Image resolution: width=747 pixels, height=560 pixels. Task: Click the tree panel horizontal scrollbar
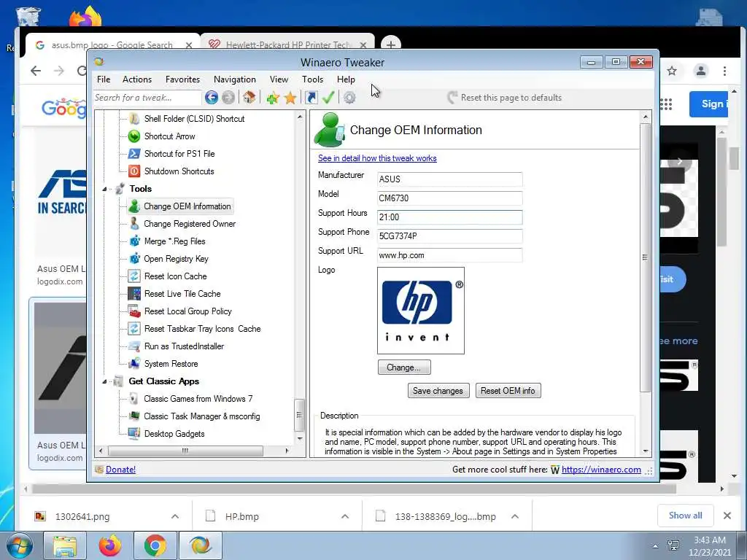(x=185, y=451)
